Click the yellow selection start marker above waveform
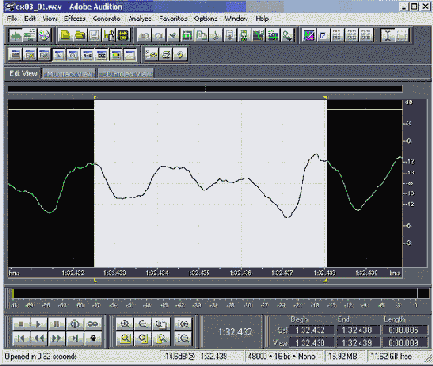Image resolution: width=433 pixels, height=366 pixels. (x=95, y=97)
